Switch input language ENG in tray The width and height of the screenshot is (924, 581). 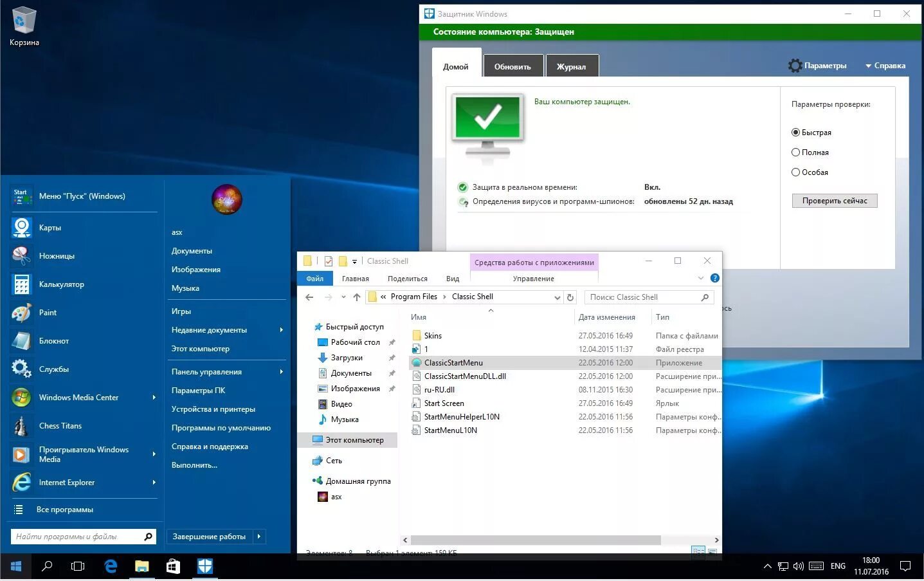[x=838, y=567]
